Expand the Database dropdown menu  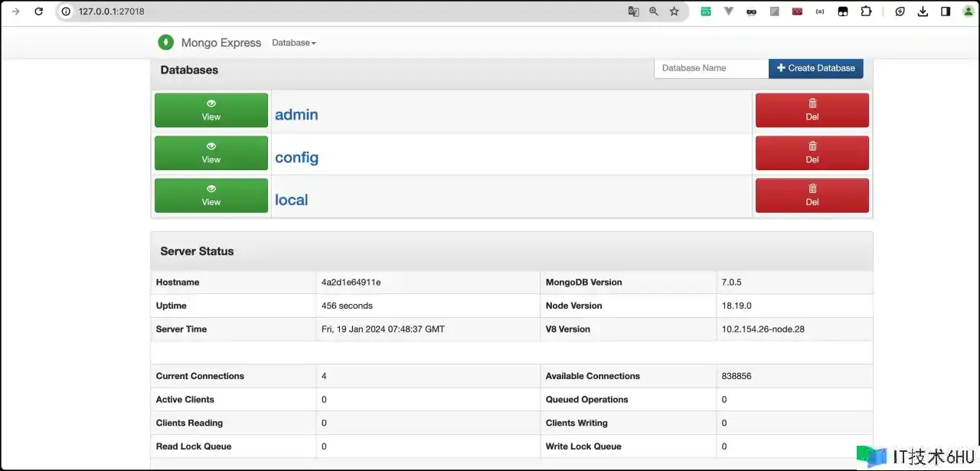pos(294,43)
